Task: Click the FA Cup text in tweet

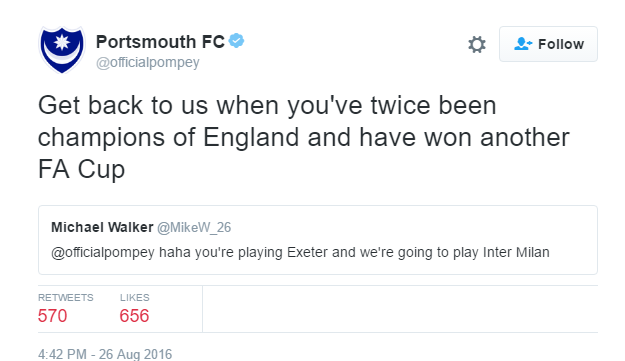Action: click(x=81, y=169)
